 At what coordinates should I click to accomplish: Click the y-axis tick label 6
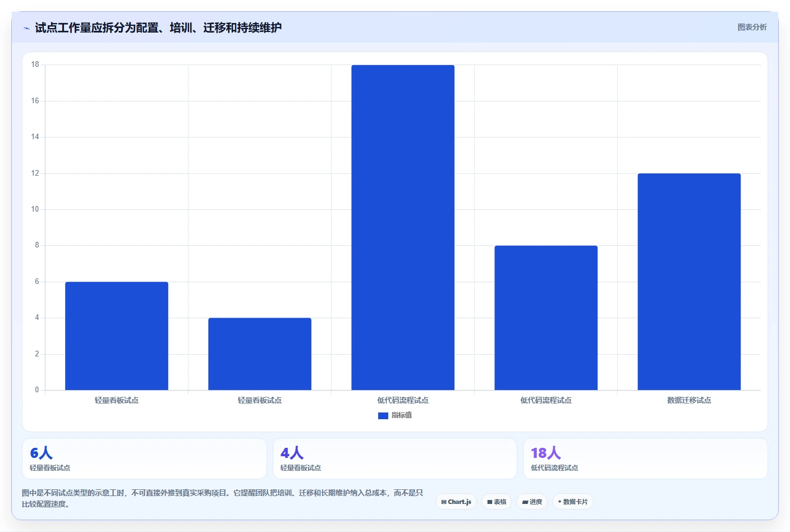tap(37, 282)
